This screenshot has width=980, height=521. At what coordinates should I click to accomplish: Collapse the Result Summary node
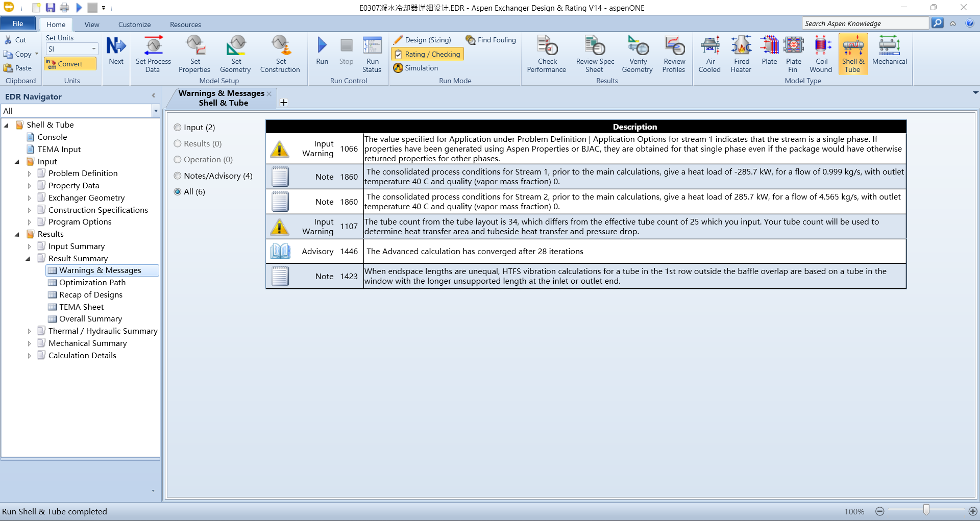pos(28,259)
